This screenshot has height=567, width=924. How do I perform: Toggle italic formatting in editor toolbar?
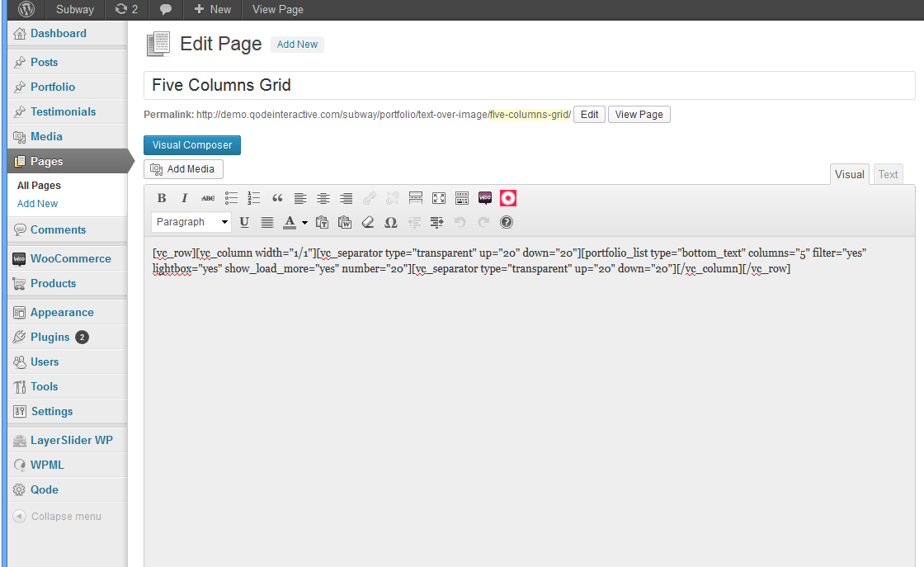click(185, 198)
